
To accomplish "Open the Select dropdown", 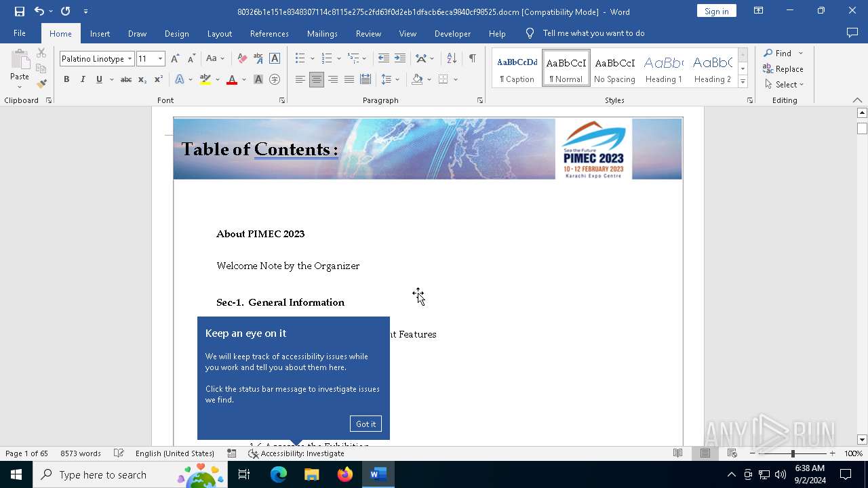I will (x=784, y=85).
